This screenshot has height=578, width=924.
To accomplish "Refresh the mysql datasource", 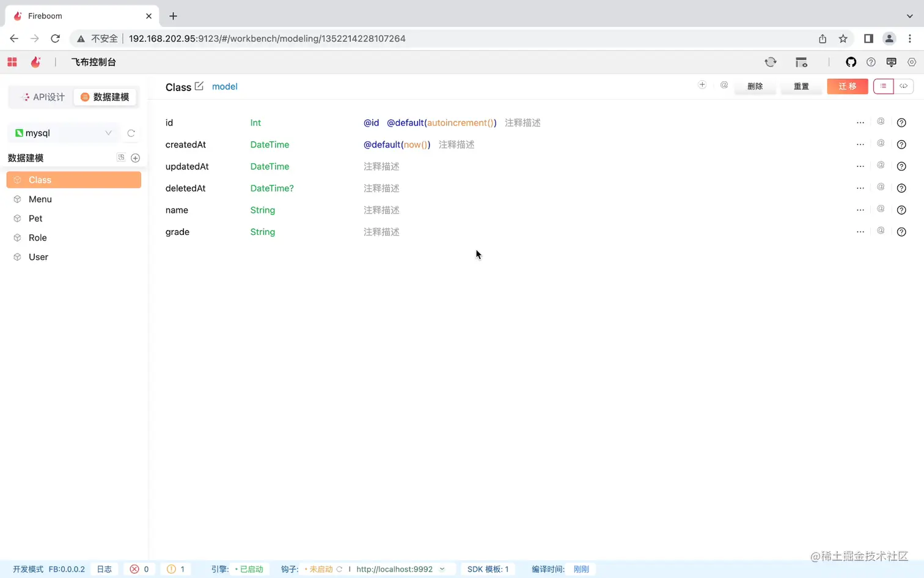I will (131, 133).
